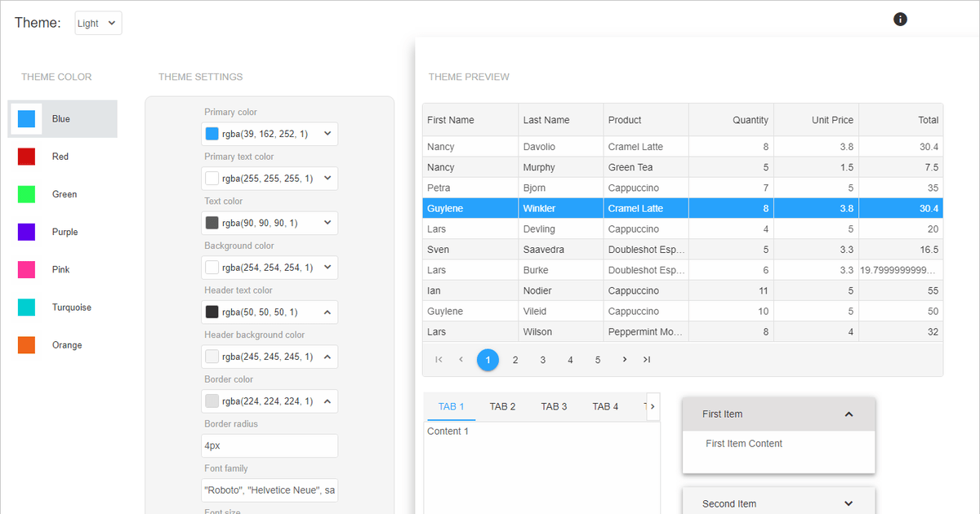This screenshot has height=514, width=980.
Task: Switch to TAB 2
Action: pyautogui.click(x=501, y=406)
